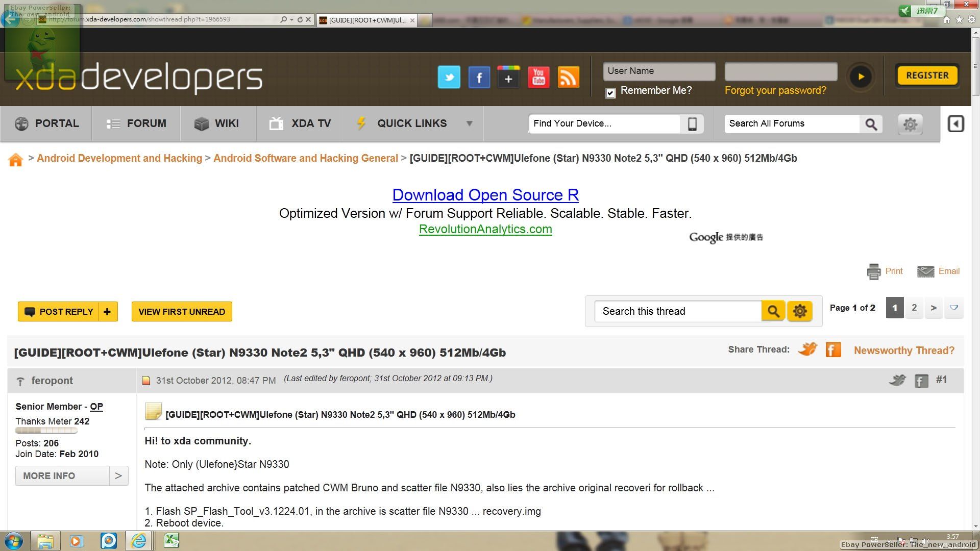Click the phone icon beside Find Your Device
The height and width of the screenshot is (551, 980).
[692, 123]
